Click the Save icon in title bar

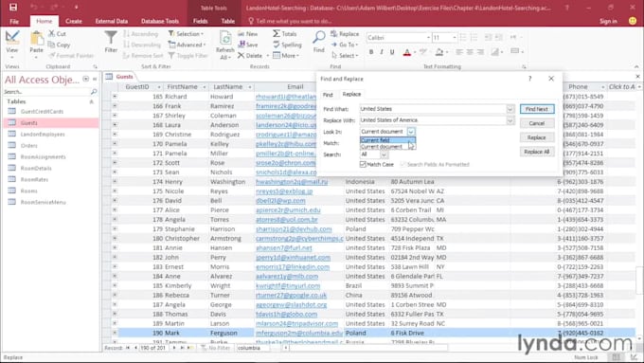click(13, 7)
